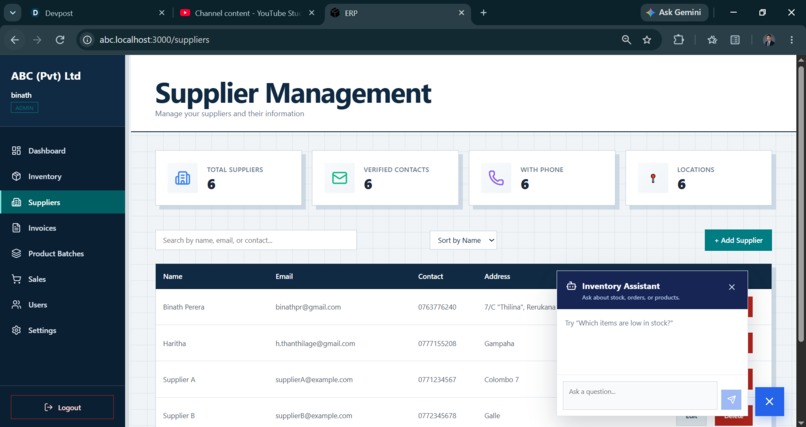The height and width of the screenshot is (427, 806).
Task: Toggle the browser side panel icon
Action: click(x=736, y=40)
